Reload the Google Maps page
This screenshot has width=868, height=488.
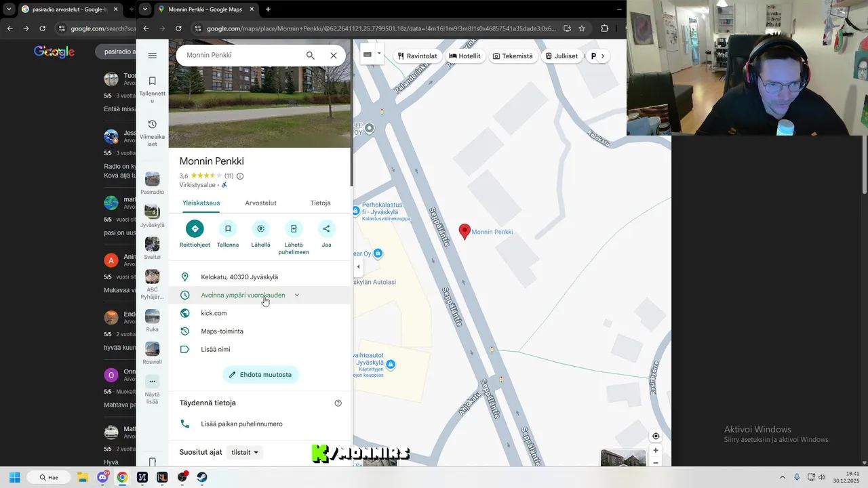pyautogui.click(x=178, y=28)
